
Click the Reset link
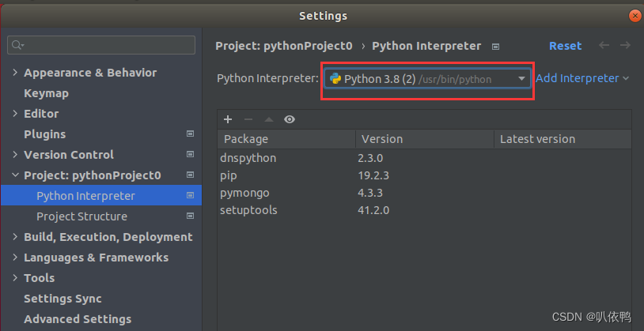pos(565,46)
